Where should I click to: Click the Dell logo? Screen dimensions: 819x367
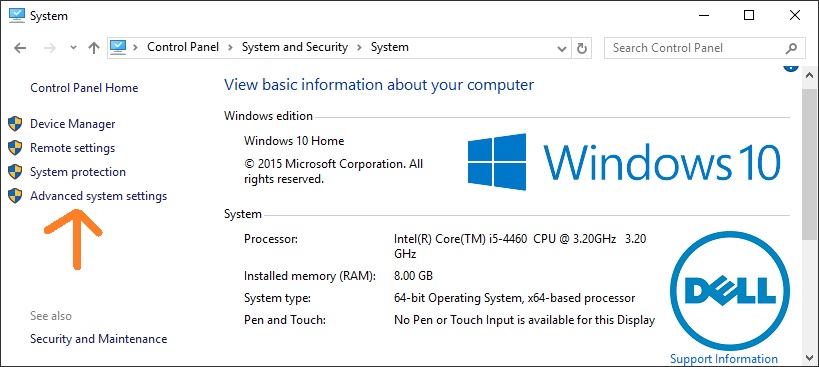point(730,291)
